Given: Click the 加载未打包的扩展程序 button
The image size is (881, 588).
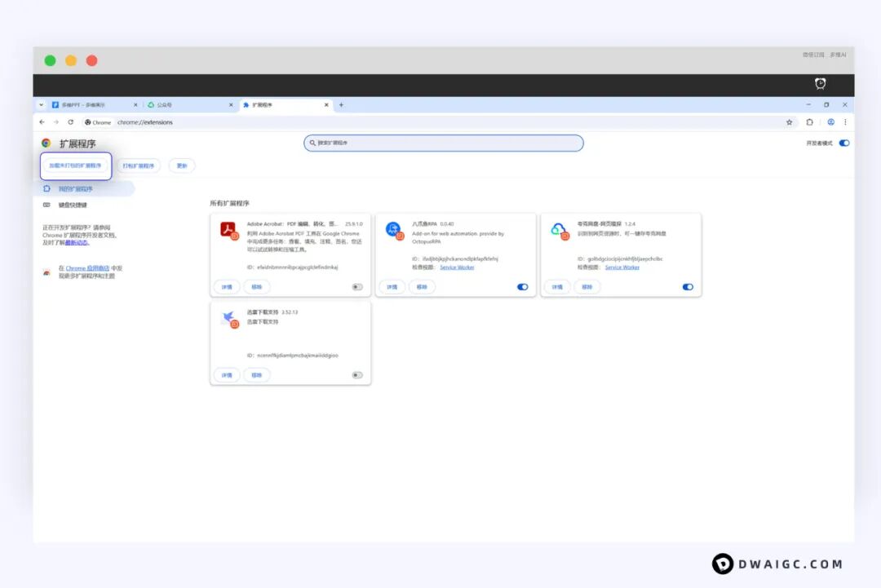Looking at the screenshot, I should pyautogui.click(x=75, y=166).
